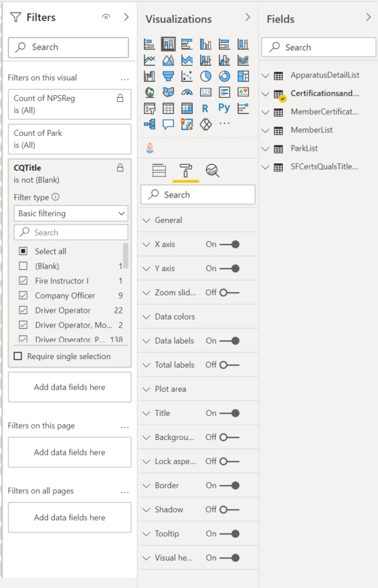Select the Waterfall chart visual
The image size is (378, 588).
click(x=149, y=76)
